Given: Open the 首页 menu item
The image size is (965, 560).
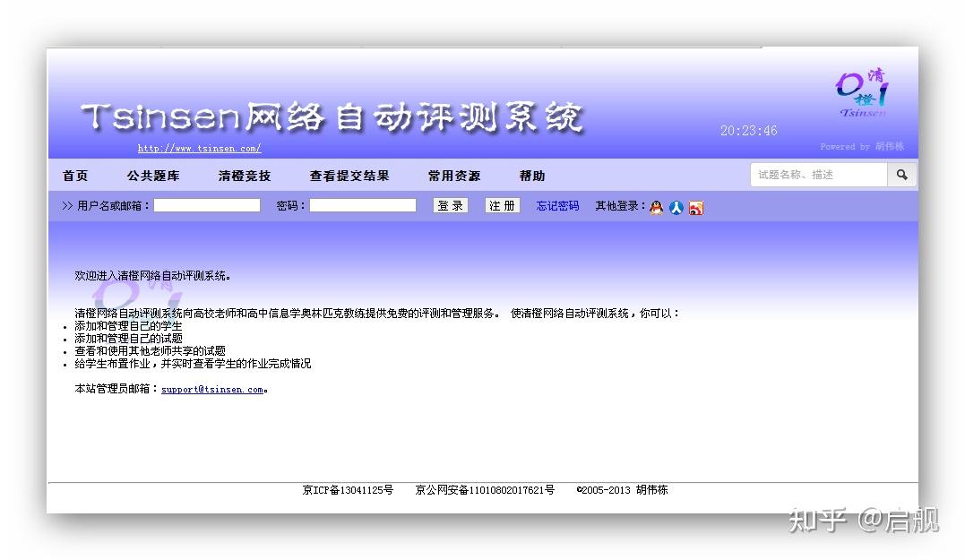Looking at the screenshot, I should click(75, 176).
